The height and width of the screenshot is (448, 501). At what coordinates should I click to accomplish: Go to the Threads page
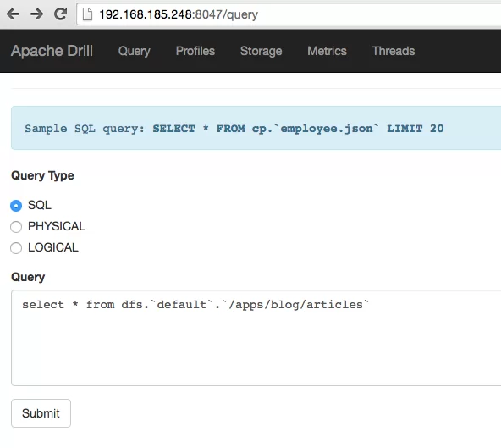coord(394,51)
